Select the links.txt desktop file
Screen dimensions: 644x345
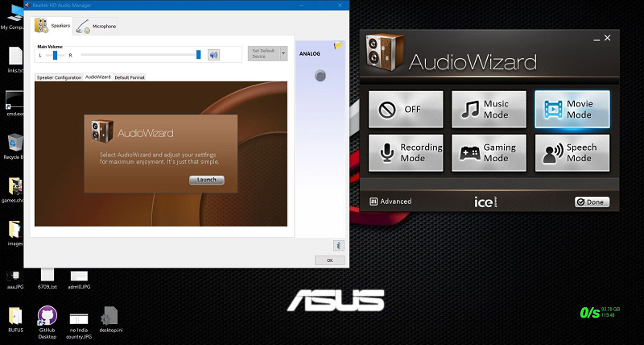(15, 60)
